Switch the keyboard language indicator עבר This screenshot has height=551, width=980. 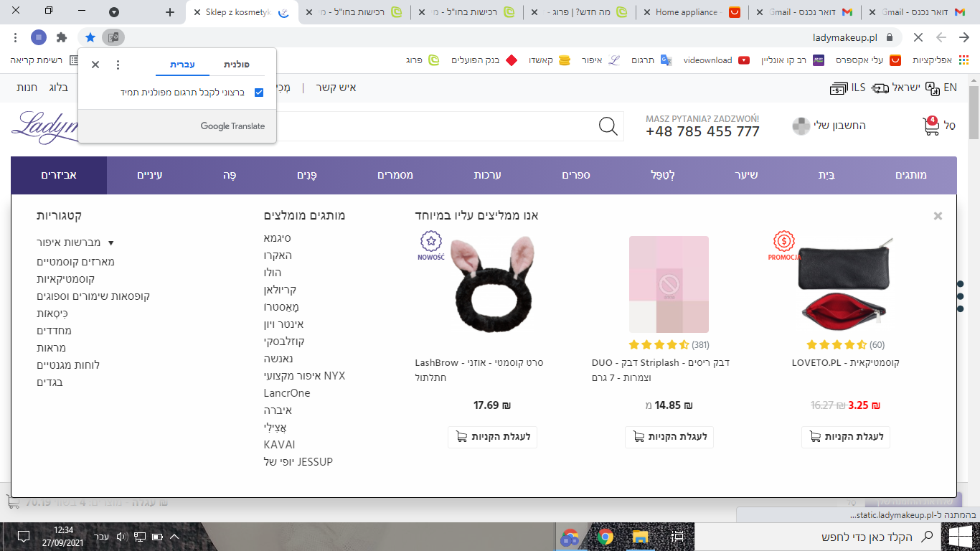click(102, 537)
